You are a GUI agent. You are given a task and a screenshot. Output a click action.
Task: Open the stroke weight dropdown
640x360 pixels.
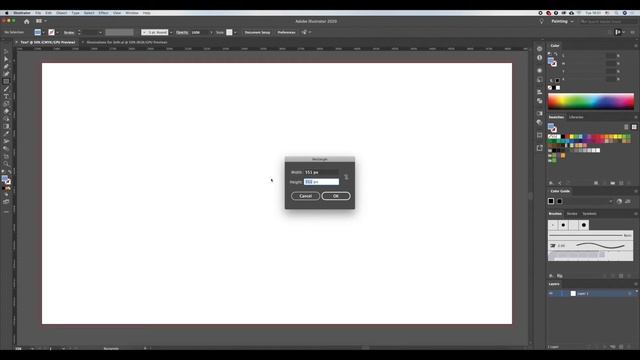pyautogui.click(x=100, y=32)
